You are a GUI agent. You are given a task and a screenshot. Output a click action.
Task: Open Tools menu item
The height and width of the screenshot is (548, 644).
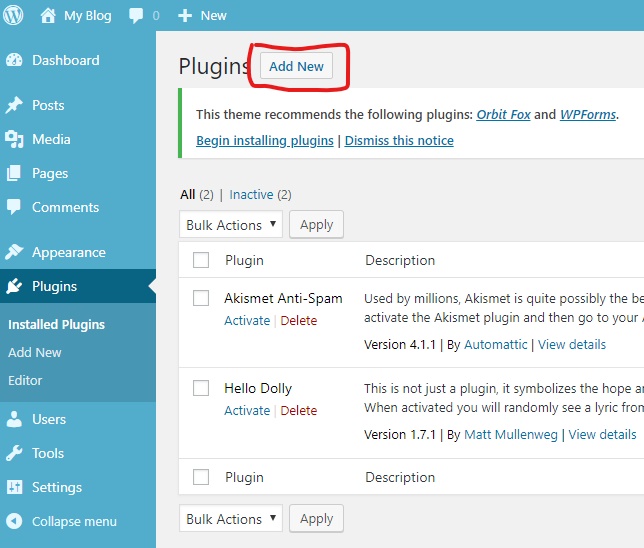(48, 454)
